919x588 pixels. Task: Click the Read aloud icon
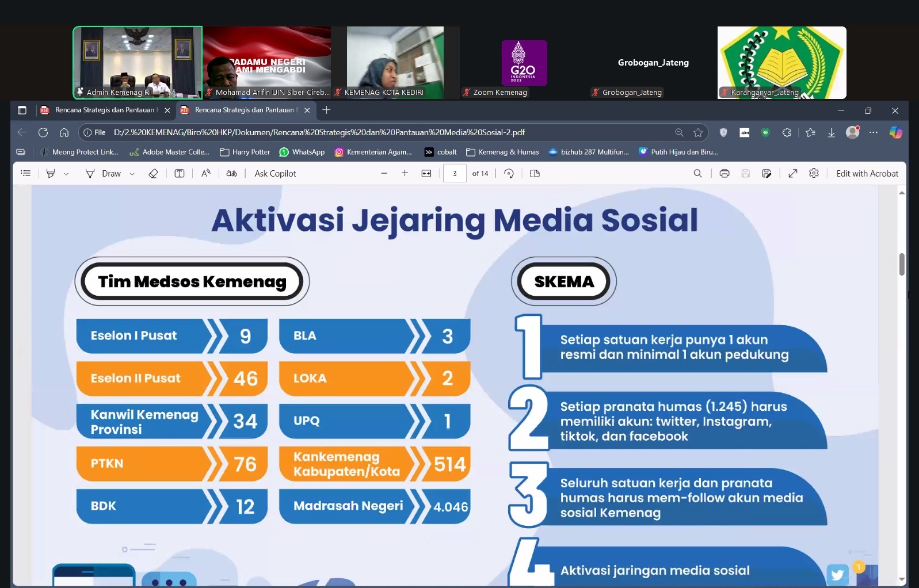pyautogui.click(x=205, y=173)
